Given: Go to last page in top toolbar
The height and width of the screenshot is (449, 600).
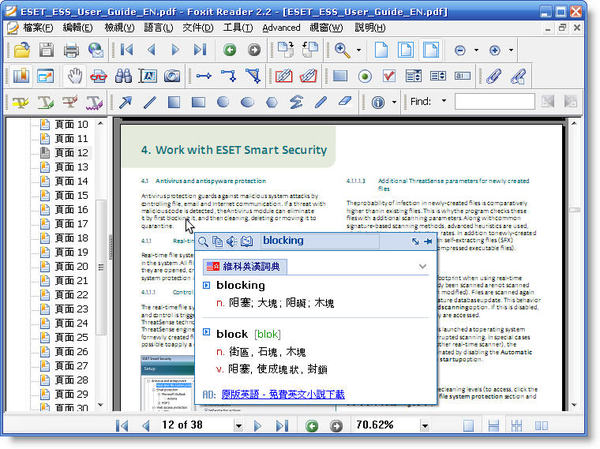Looking at the screenshot, I should (200, 50).
